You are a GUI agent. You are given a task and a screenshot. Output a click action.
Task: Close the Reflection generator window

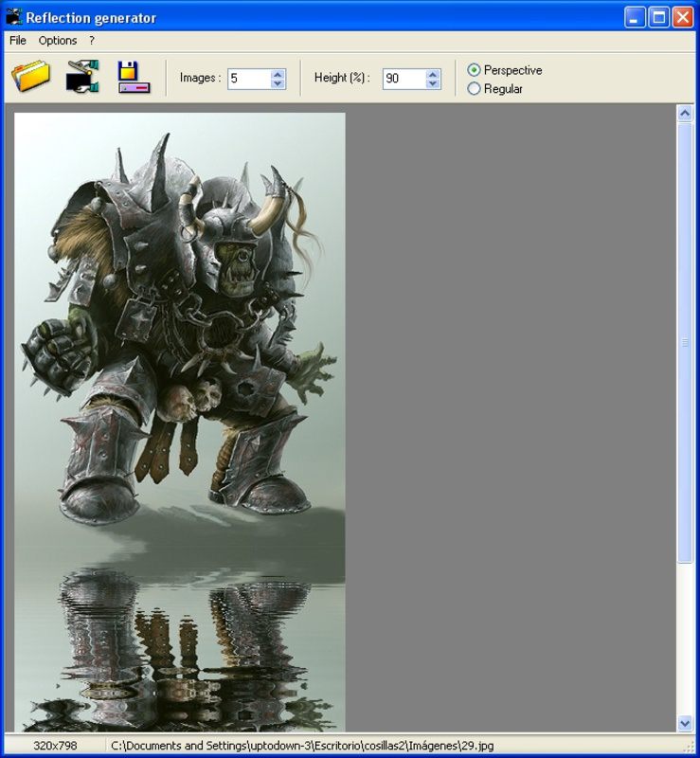coord(683,18)
